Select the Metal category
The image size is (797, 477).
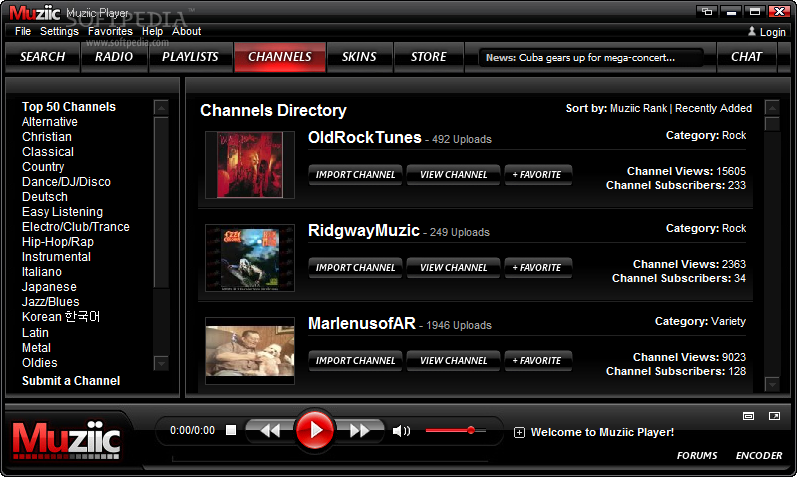36,348
